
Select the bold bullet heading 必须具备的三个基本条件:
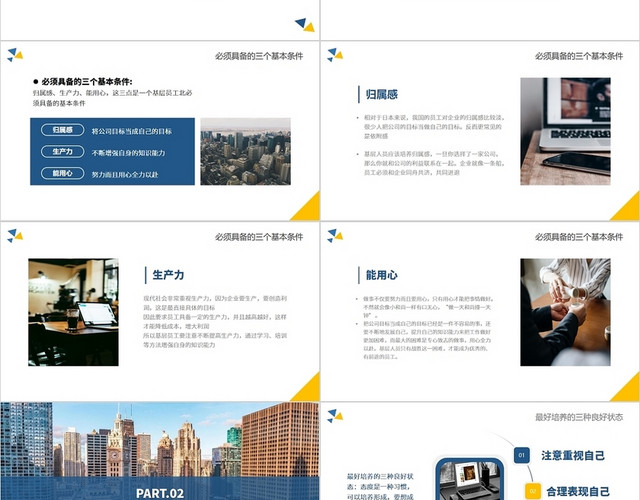[82, 82]
